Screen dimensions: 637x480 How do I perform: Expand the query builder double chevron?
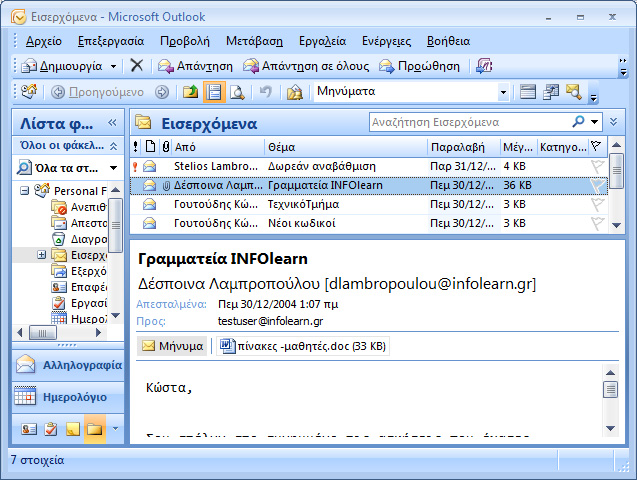pos(613,122)
